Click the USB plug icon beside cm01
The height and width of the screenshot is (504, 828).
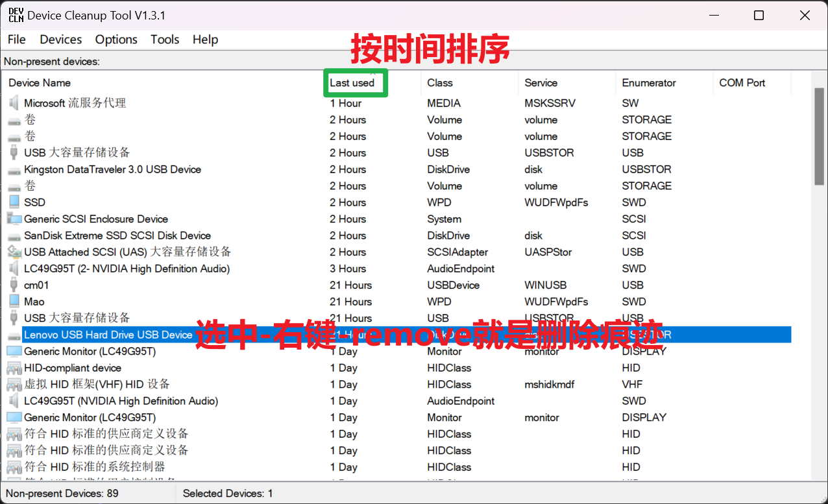[x=14, y=285]
